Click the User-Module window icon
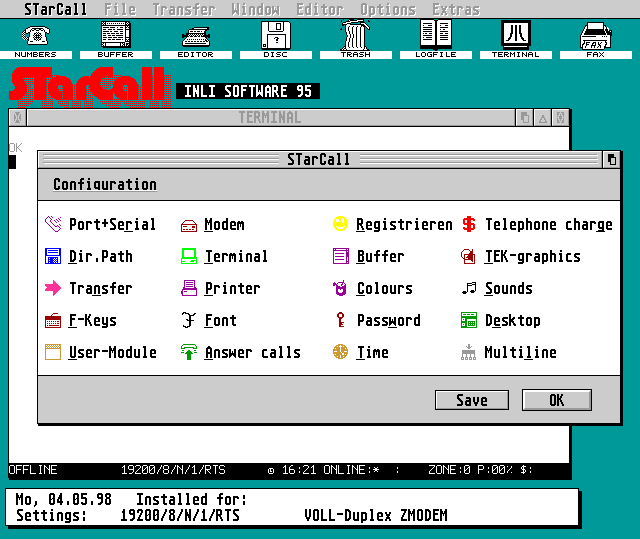 pos(53,352)
